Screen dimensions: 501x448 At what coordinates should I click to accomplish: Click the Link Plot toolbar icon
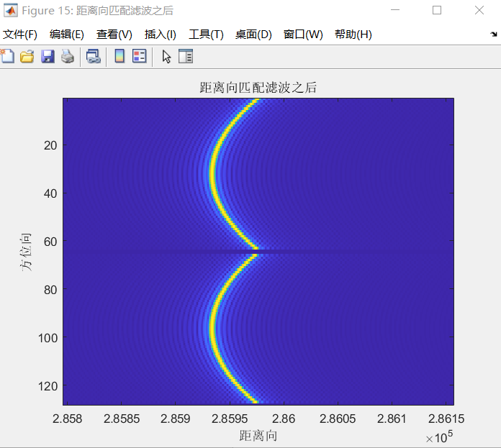pyautogui.click(x=94, y=57)
